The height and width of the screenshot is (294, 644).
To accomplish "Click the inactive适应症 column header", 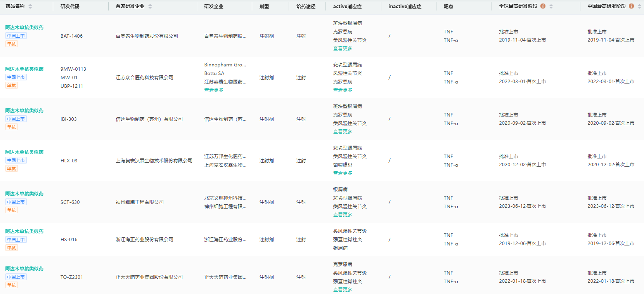I will point(405,7).
